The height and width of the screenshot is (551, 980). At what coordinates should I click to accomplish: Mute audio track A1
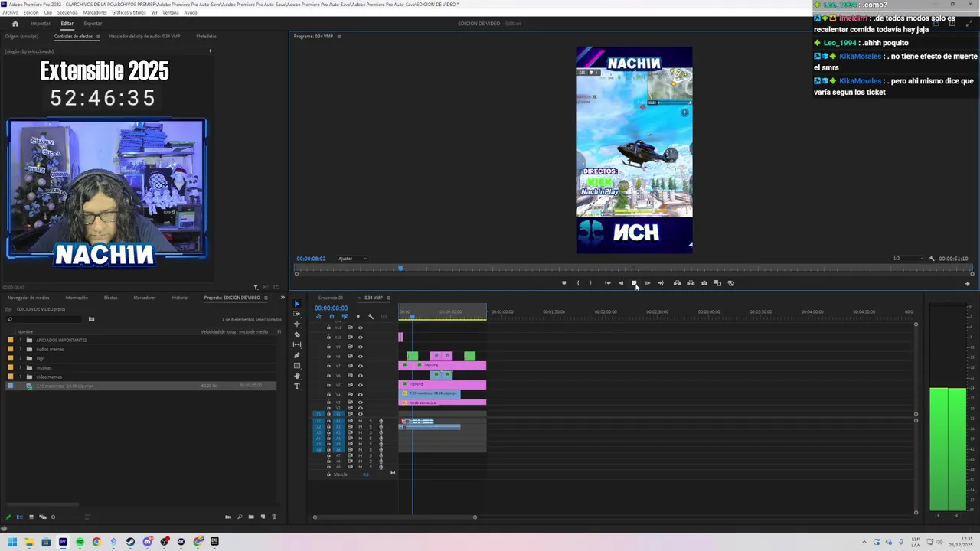click(360, 421)
